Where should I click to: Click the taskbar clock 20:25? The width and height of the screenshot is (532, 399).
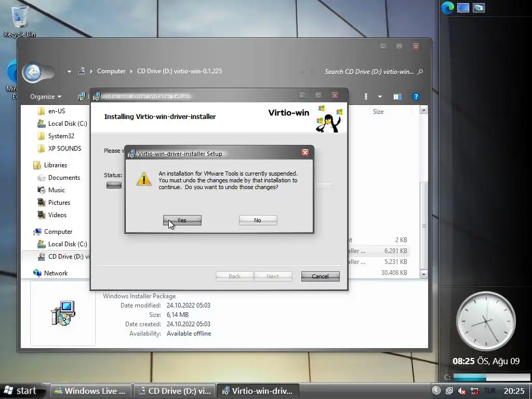(514, 391)
